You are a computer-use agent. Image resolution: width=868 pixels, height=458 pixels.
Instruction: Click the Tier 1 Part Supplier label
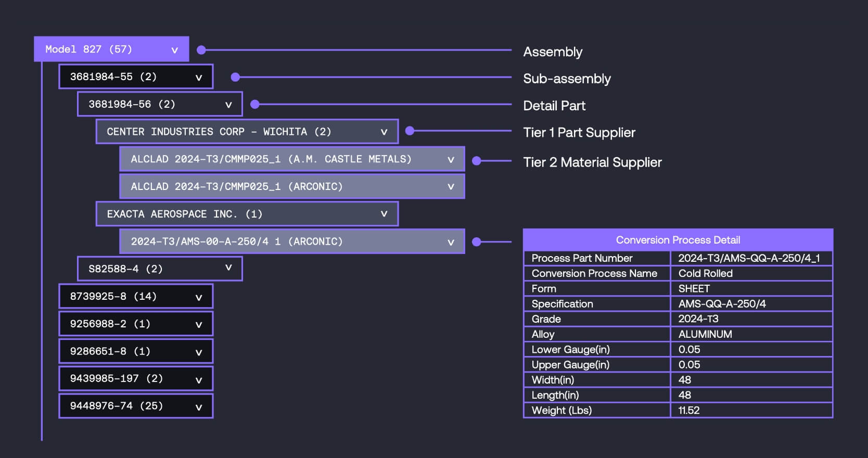[x=579, y=133]
